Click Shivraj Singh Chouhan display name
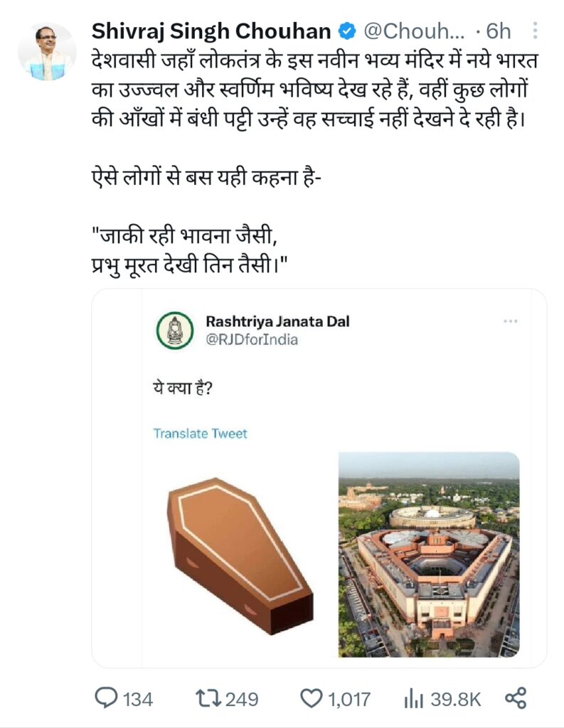This screenshot has height=728, width=564. (x=211, y=31)
